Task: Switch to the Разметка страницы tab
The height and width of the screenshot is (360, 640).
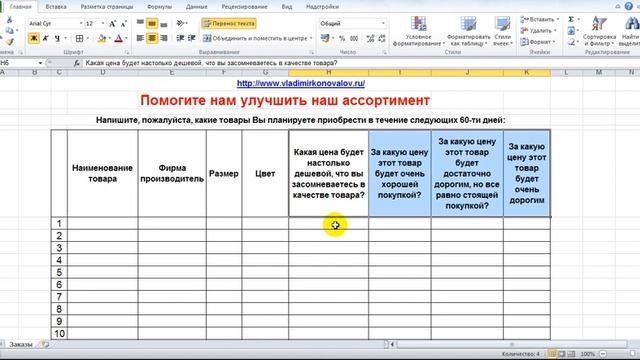Action: [107, 7]
